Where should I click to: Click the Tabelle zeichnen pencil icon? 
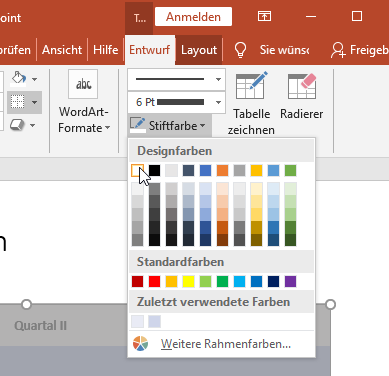pos(251,85)
